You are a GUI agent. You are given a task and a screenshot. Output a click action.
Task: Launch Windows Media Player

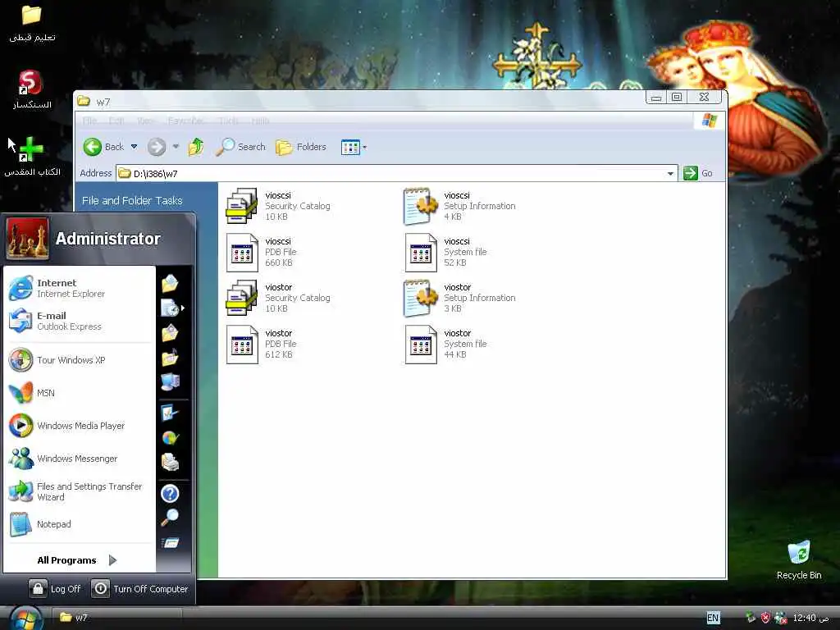[80, 426]
